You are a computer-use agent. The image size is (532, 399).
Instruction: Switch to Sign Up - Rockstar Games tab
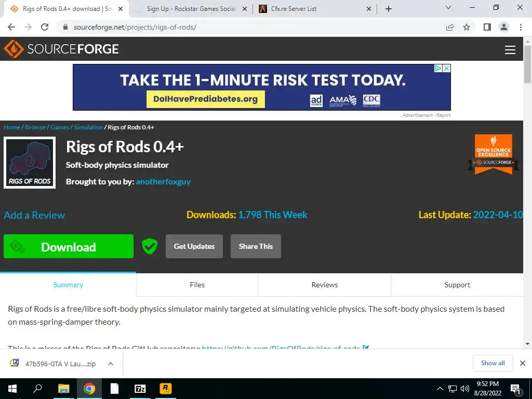[x=191, y=9]
